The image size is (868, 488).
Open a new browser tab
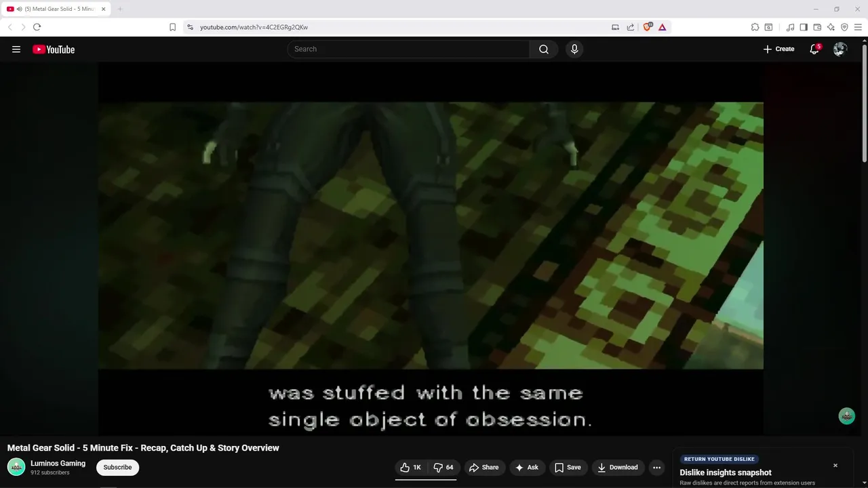[120, 9]
